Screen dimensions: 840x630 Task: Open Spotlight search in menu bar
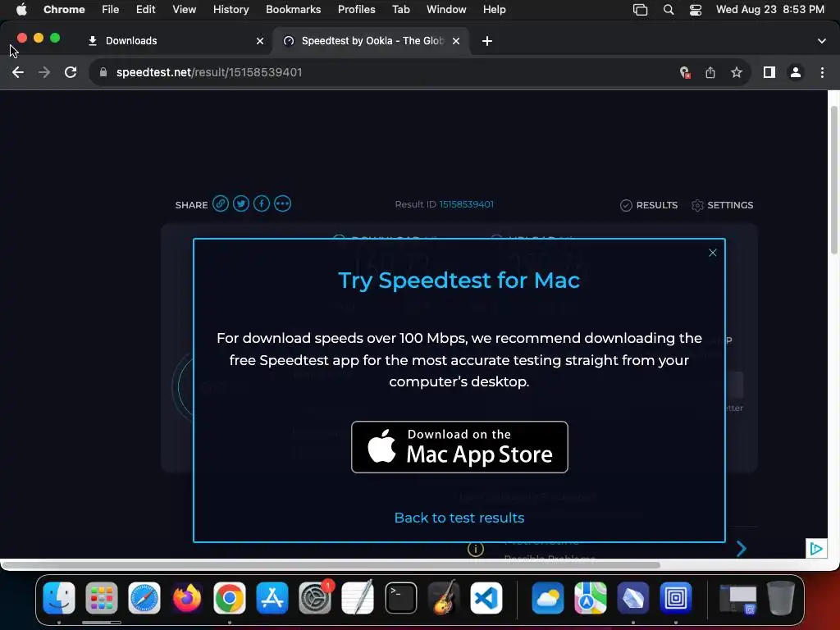click(x=669, y=10)
